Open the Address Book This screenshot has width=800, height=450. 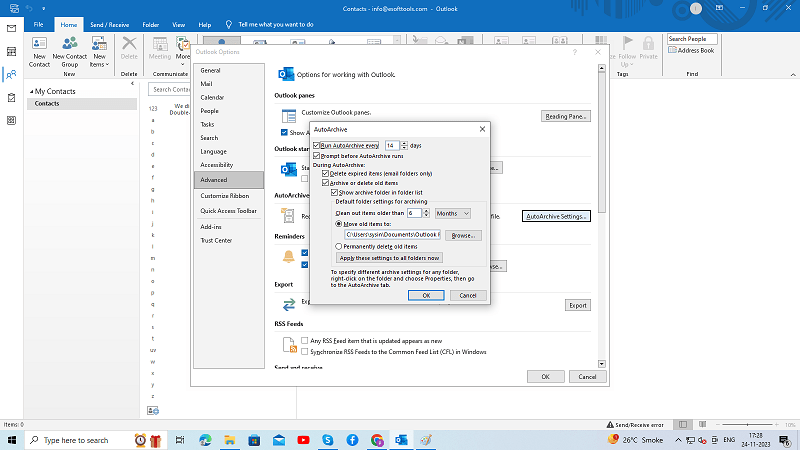691,51
